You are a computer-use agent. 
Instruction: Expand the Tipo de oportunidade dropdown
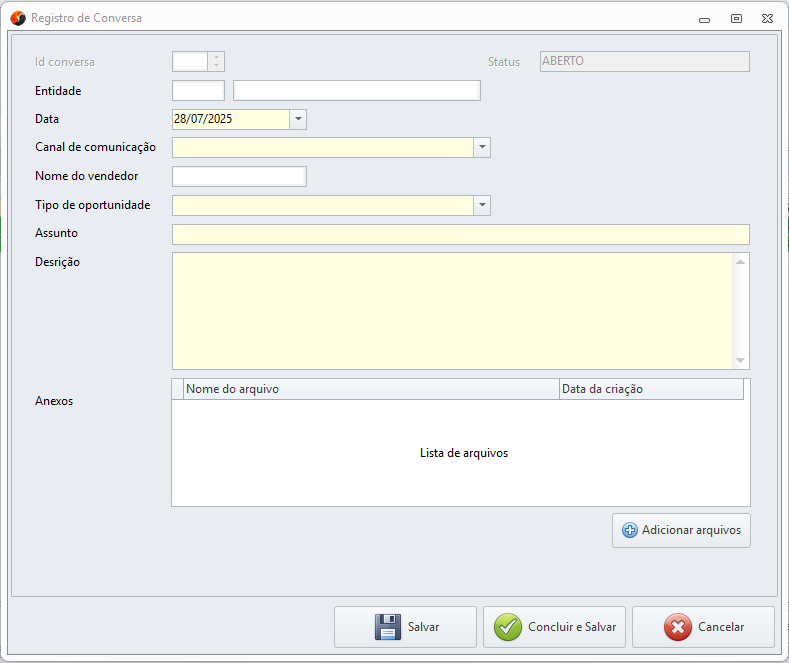482,205
